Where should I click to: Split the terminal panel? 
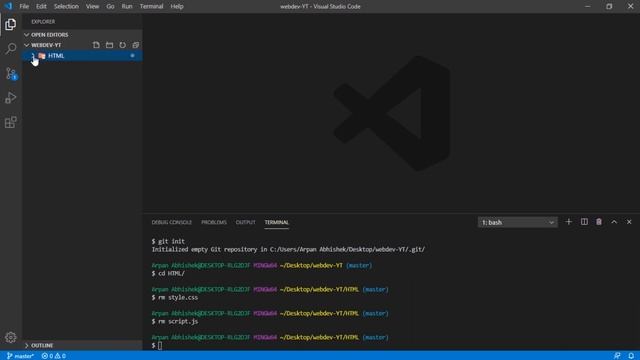tap(584, 222)
